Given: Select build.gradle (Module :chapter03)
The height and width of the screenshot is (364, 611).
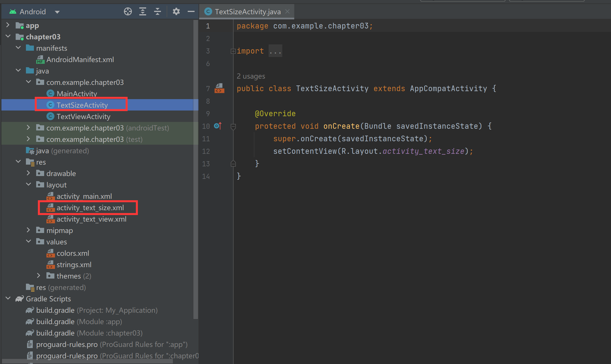Looking at the screenshot, I should click(x=89, y=333).
